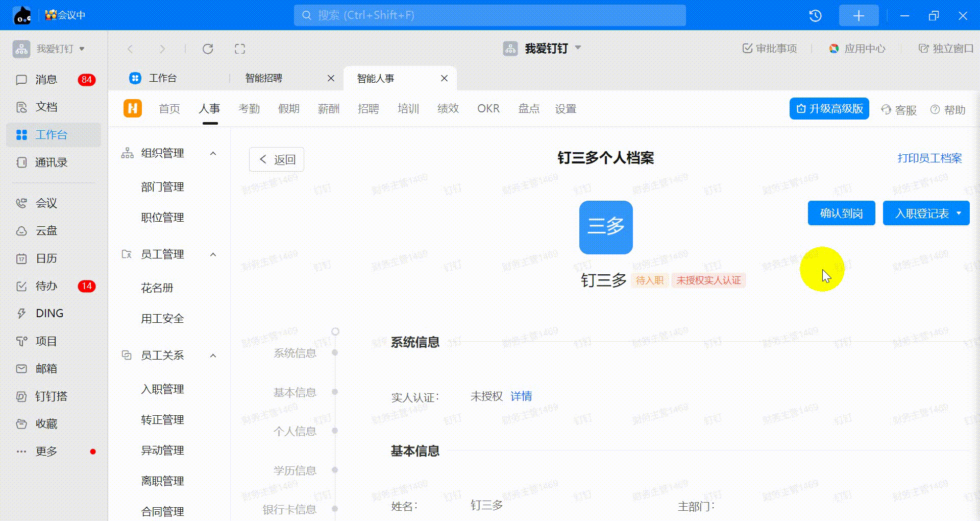Click the plus button in title bar

859,16
